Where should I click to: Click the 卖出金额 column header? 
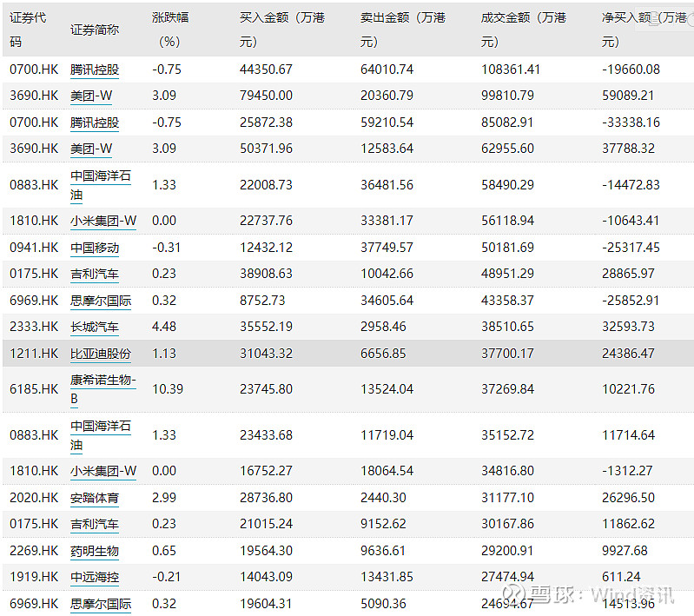tap(403, 30)
